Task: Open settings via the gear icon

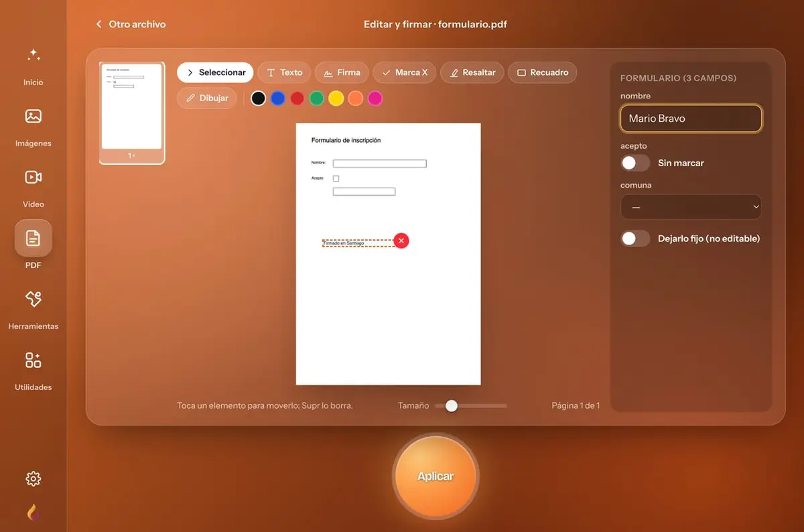Action: [x=33, y=478]
